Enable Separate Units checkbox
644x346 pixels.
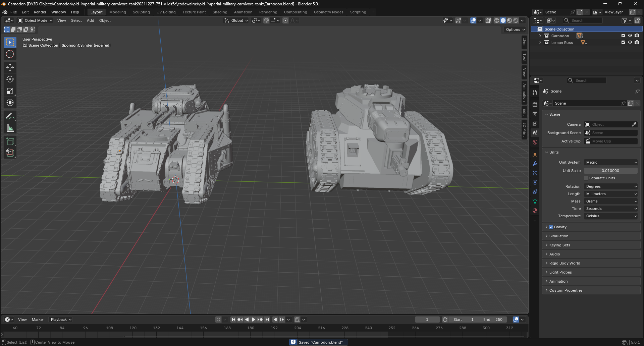(x=586, y=178)
